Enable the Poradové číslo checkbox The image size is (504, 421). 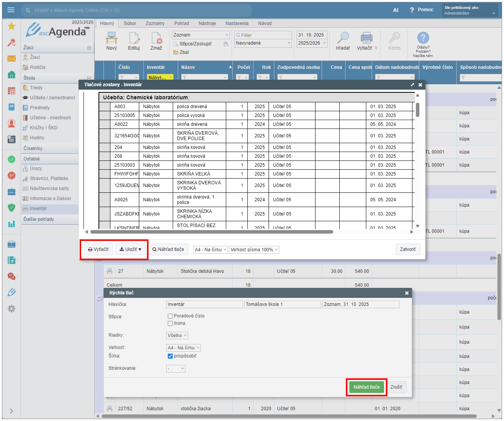pyautogui.click(x=170, y=316)
